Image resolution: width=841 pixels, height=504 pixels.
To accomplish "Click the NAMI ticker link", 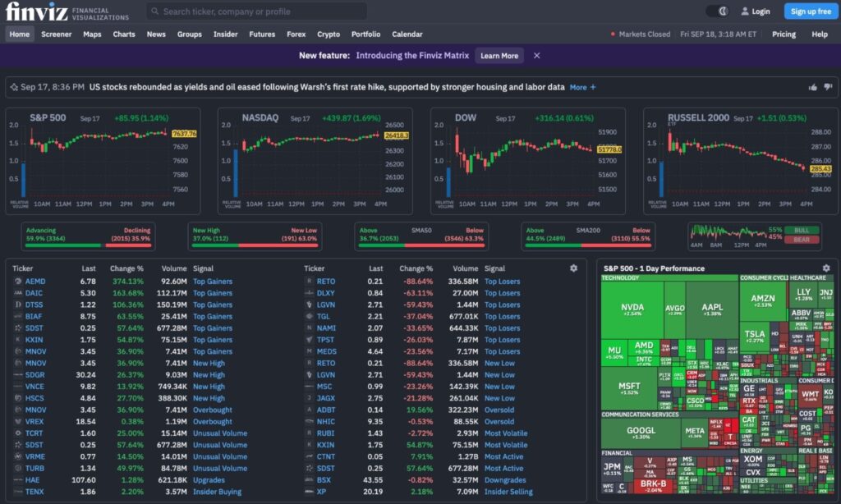I will coord(326,328).
